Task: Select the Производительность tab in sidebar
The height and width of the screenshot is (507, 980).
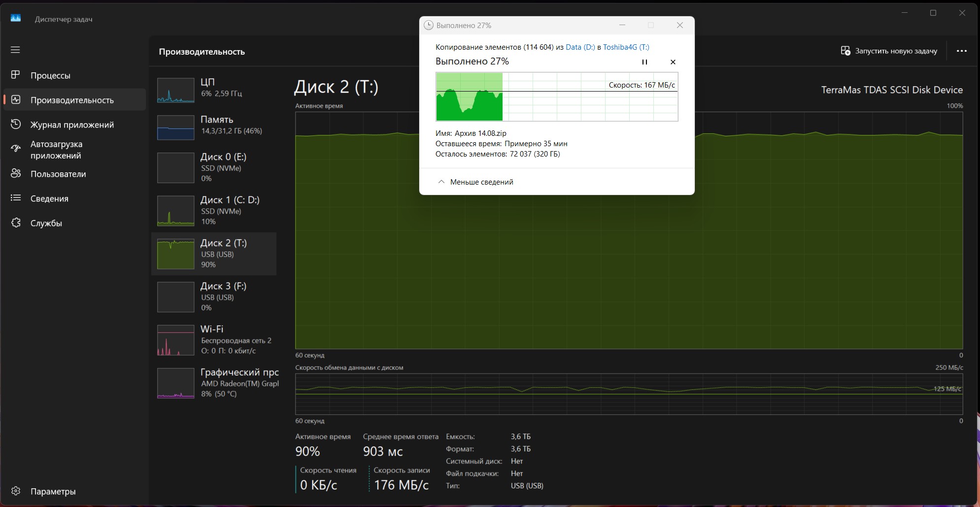Action: point(72,100)
